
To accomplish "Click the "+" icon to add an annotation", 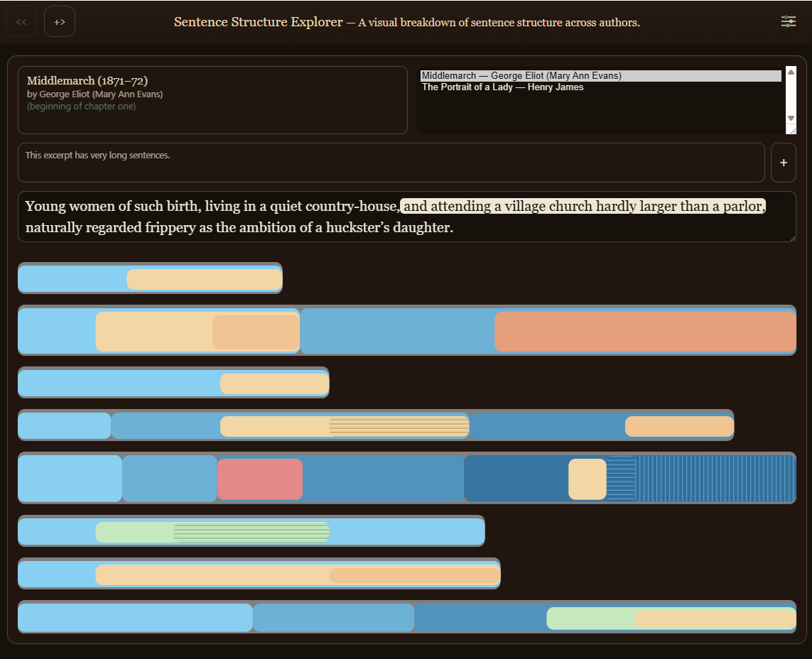I will pyautogui.click(x=784, y=162).
